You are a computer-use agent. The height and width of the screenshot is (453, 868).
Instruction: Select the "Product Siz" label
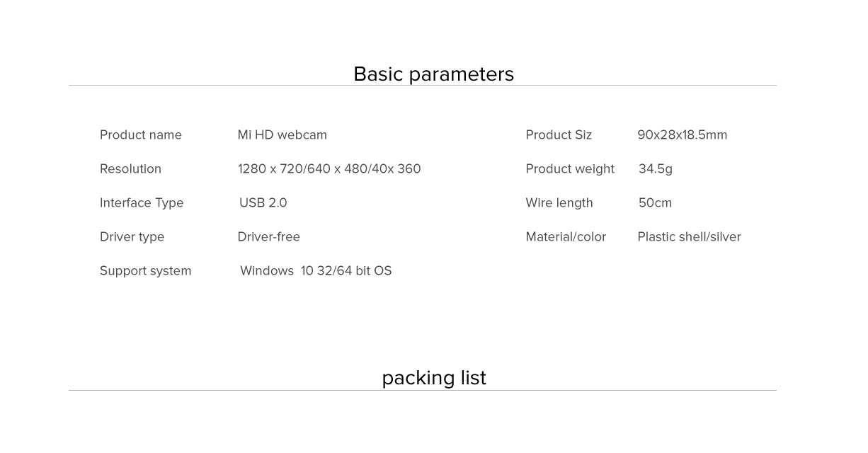point(559,135)
